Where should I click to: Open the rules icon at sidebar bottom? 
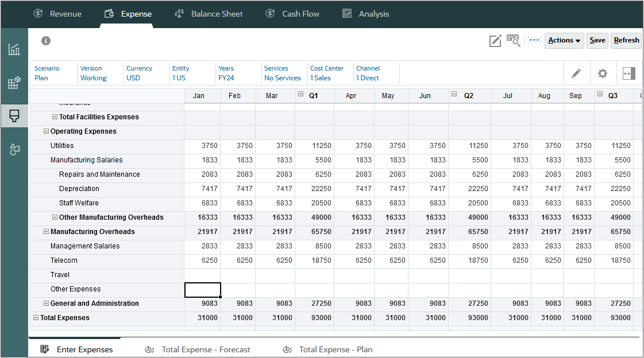[14, 149]
